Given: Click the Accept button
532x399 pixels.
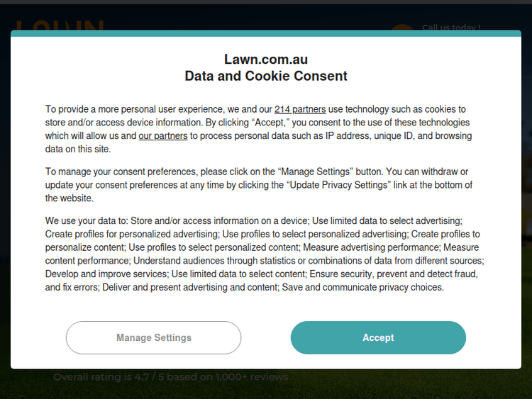Looking at the screenshot, I should tap(378, 337).
